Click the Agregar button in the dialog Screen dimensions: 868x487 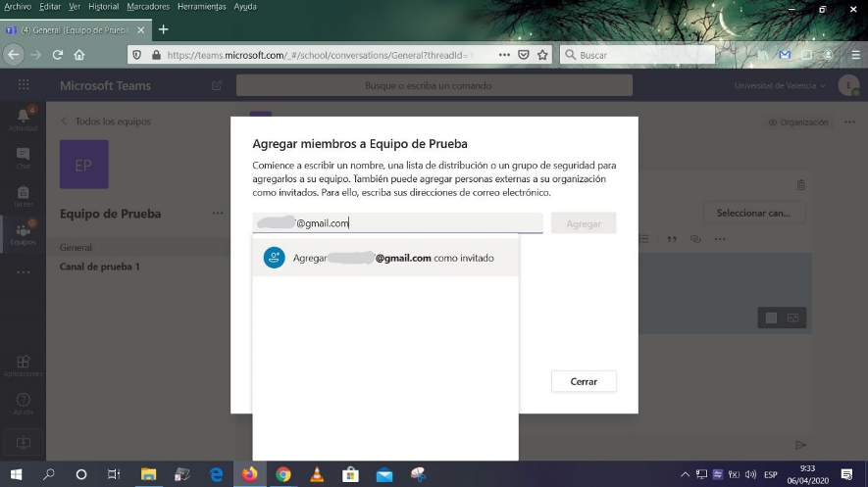584,223
